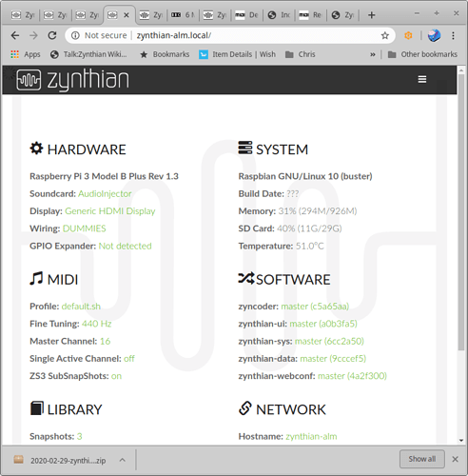Switch to the first Zynthian tab
The image size is (468, 476).
(x=22, y=15)
